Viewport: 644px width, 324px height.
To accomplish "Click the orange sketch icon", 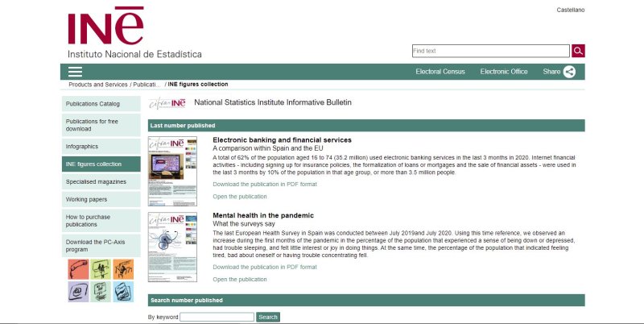I will pyautogui.click(x=123, y=268).
